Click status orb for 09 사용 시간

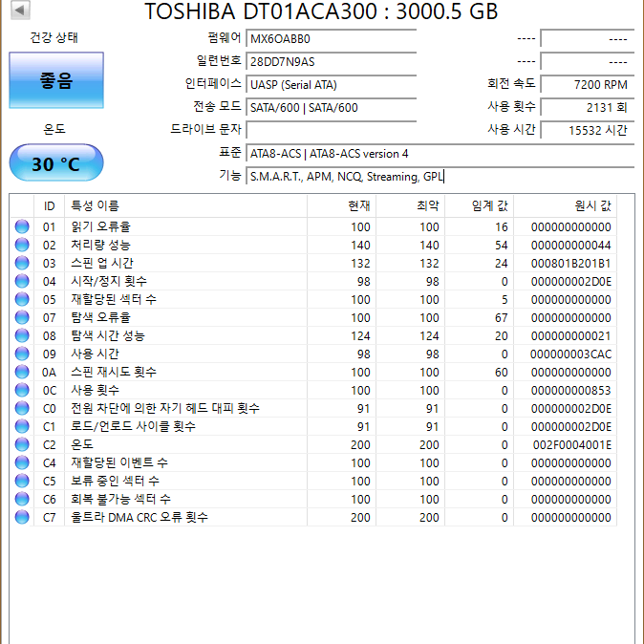[22, 354]
